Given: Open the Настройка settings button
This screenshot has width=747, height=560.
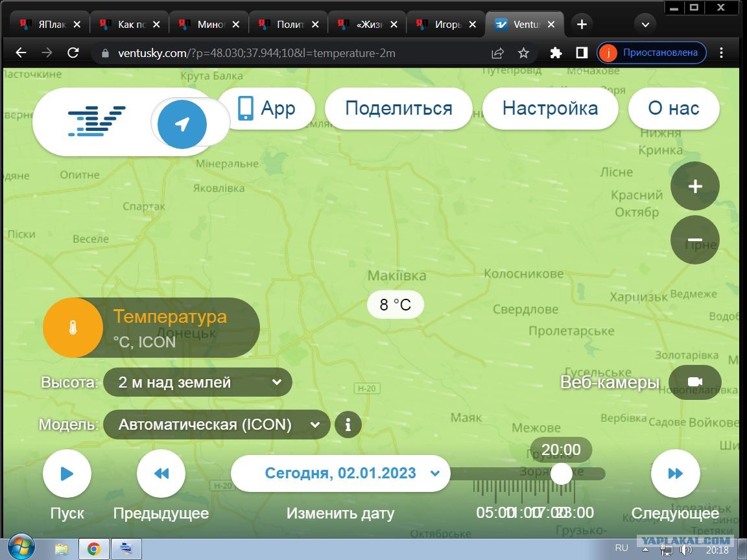Looking at the screenshot, I should tap(551, 109).
